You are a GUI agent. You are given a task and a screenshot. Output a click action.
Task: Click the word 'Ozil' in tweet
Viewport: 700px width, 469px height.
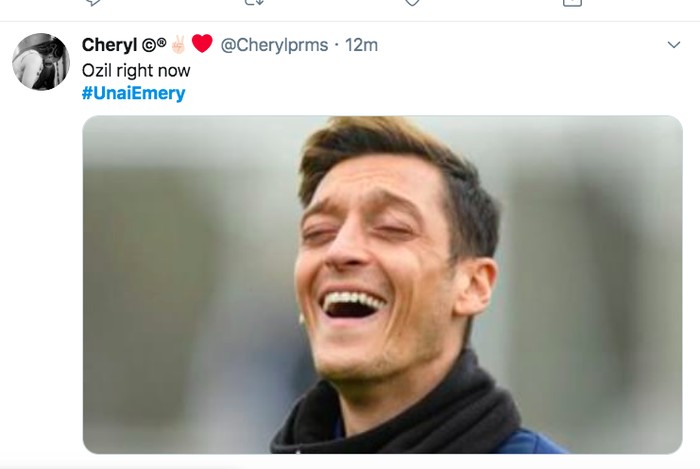click(97, 71)
